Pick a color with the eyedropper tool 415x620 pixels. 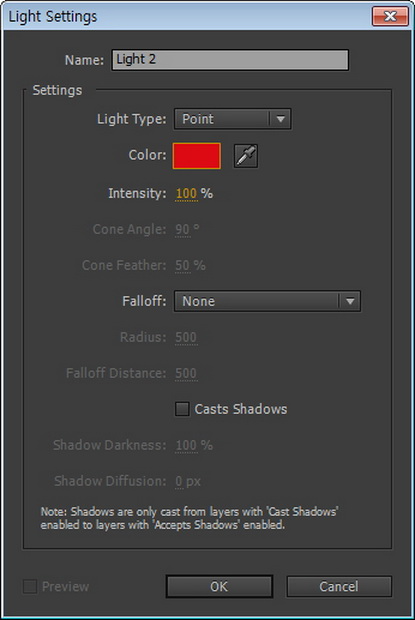[x=245, y=156]
